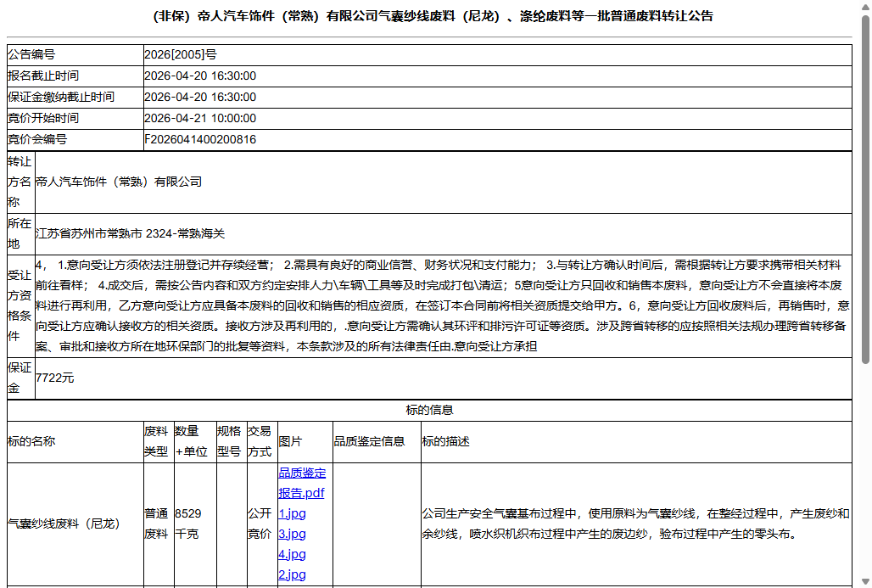Select announcement number 2026[2005]号
The height and width of the screenshot is (588, 872).
[181, 54]
